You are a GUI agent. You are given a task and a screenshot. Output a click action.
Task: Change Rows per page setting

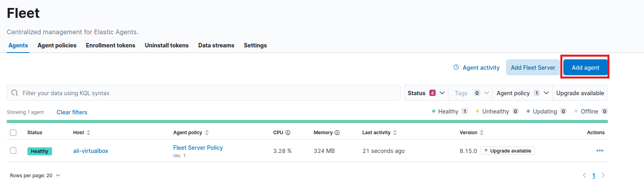coord(35,175)
